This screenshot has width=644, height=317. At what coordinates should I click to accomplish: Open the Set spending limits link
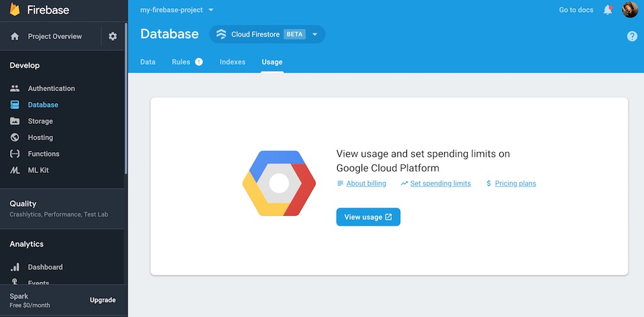click(440, 184)
